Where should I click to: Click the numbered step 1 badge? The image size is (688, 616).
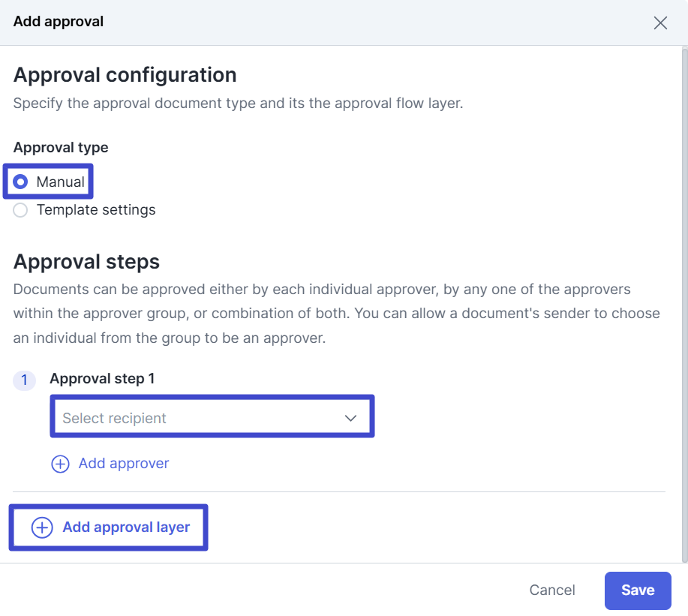click(x=24, y=380)
